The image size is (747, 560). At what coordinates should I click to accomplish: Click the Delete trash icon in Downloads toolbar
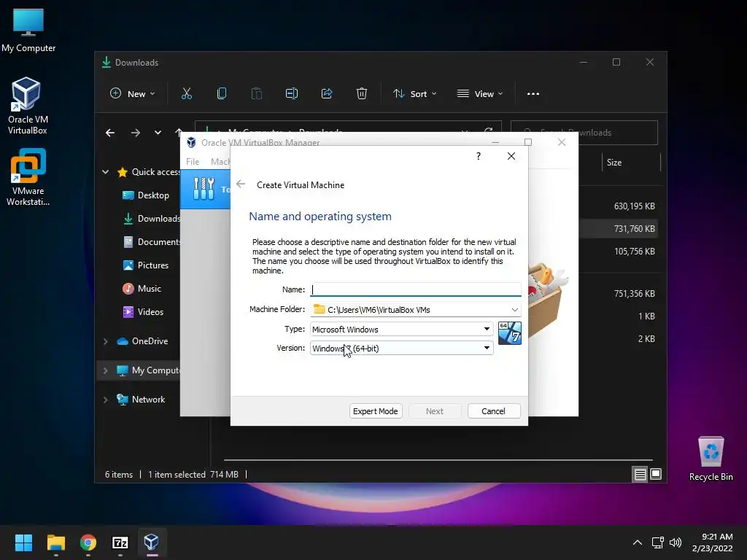coord(362,94)
